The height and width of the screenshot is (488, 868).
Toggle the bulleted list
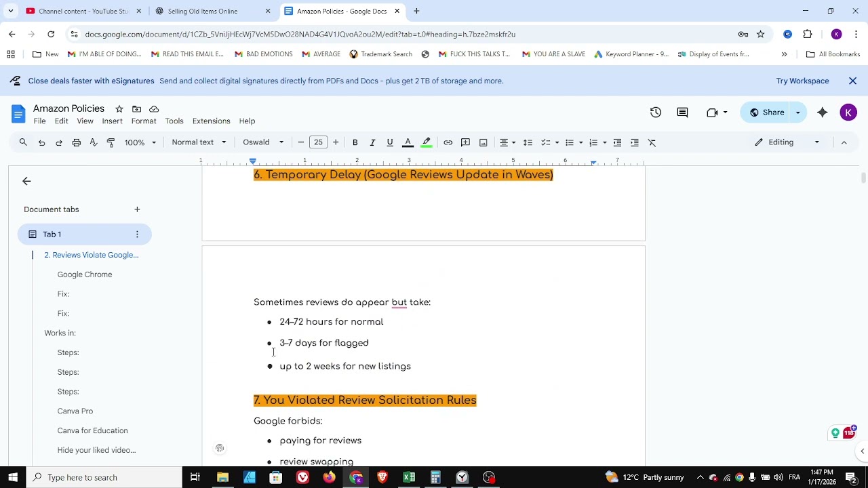570,142
